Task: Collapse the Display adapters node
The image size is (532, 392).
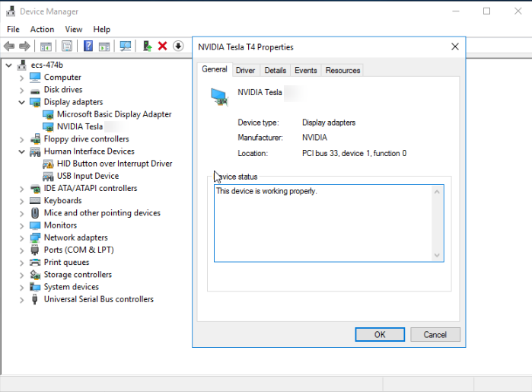Action: click(22, 102)
